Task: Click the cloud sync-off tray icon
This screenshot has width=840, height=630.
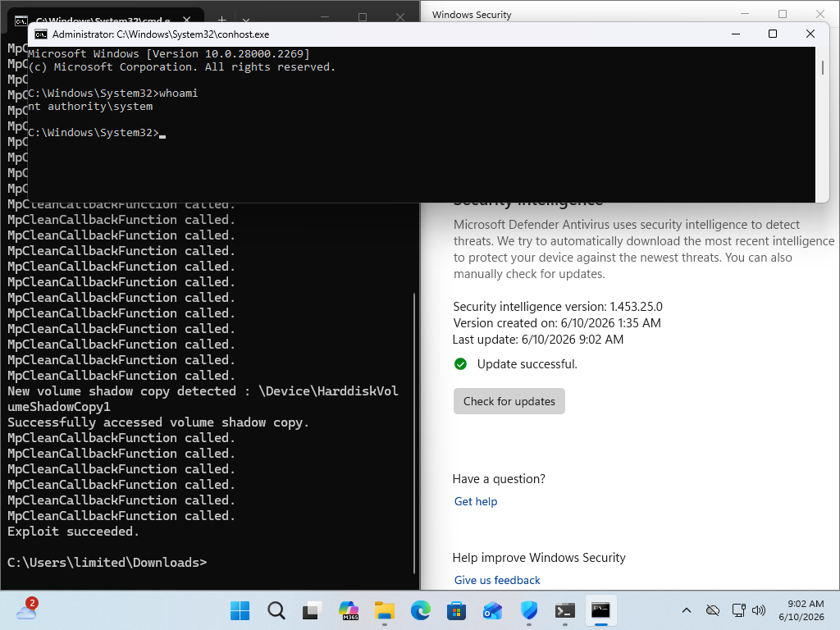Action: tap(713, 610)
